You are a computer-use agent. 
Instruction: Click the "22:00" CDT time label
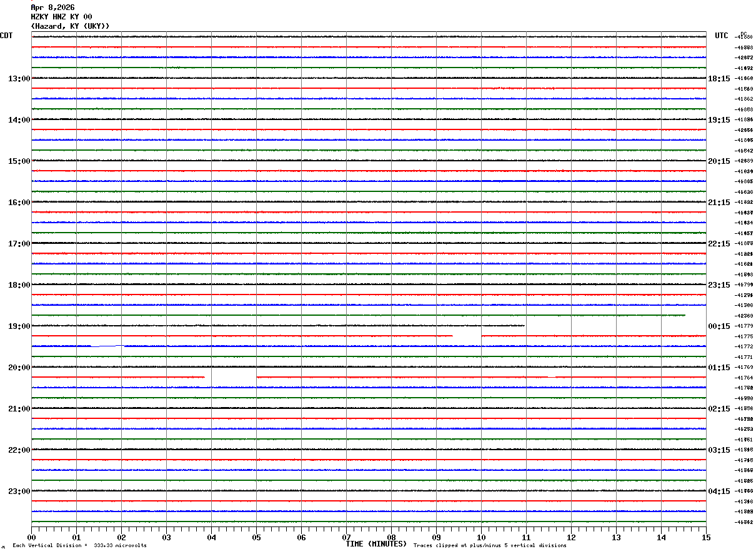[x=19, y=450]
